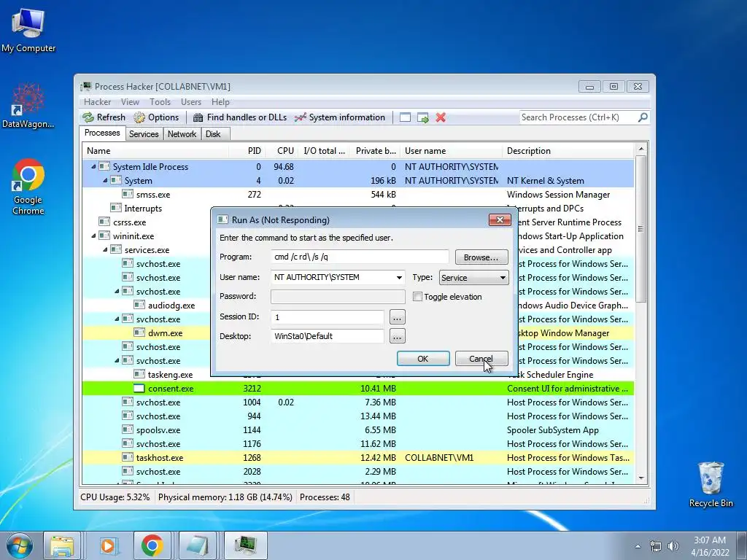Open Find handles or DLLs binoculars
Image resolution: width=747 pixels, height=560 pixels.
pyautogui.click(x=198, y=117)
